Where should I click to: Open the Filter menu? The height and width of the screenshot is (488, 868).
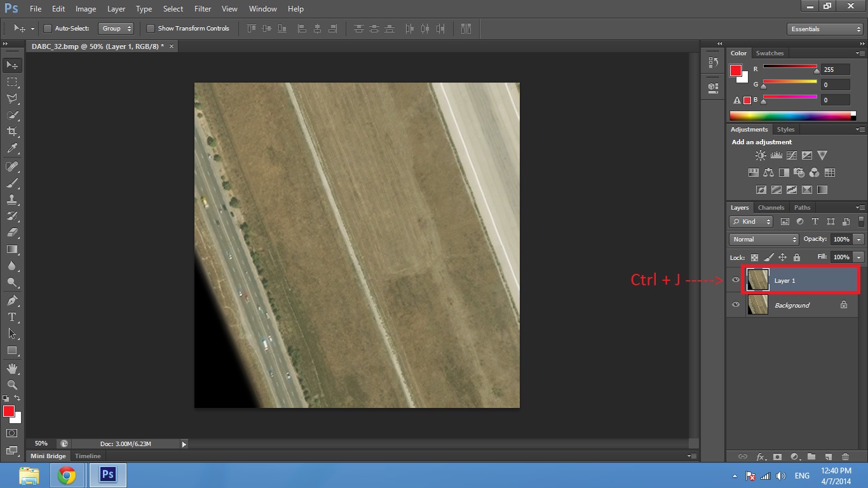[203, 9]
